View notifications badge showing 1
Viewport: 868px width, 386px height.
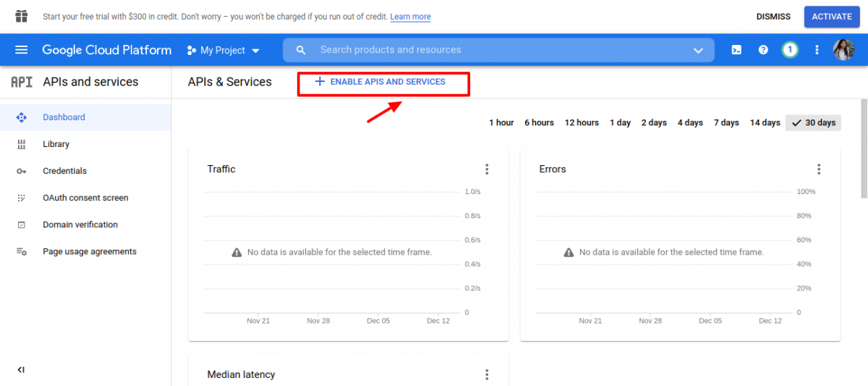point(790,50)
